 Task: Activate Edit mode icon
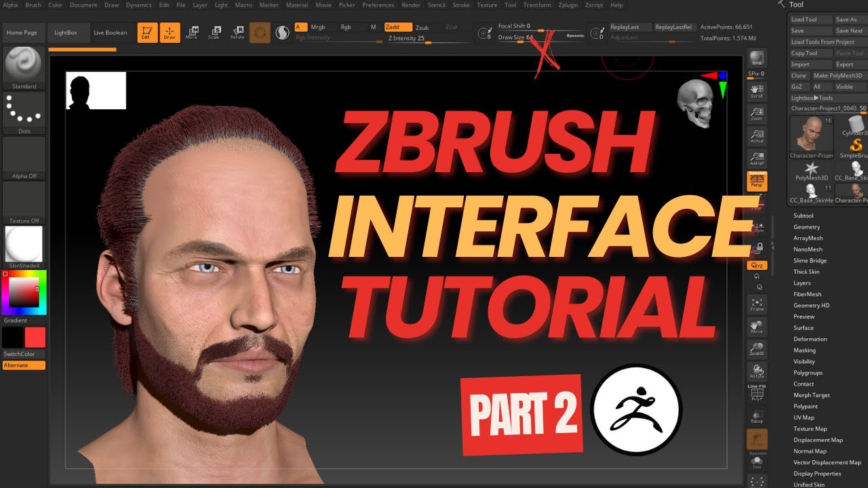pos(147,33)
